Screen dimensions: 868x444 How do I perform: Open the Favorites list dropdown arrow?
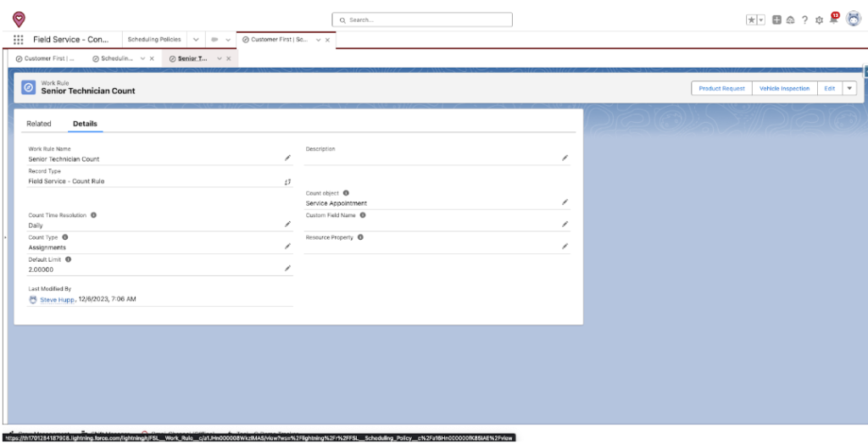point(760,20)
